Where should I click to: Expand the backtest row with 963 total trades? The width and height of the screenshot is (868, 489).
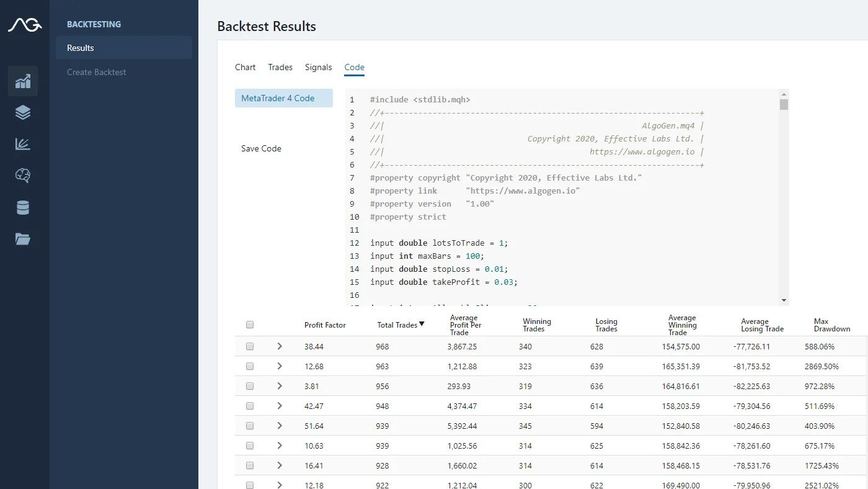(x=278, y=366)
